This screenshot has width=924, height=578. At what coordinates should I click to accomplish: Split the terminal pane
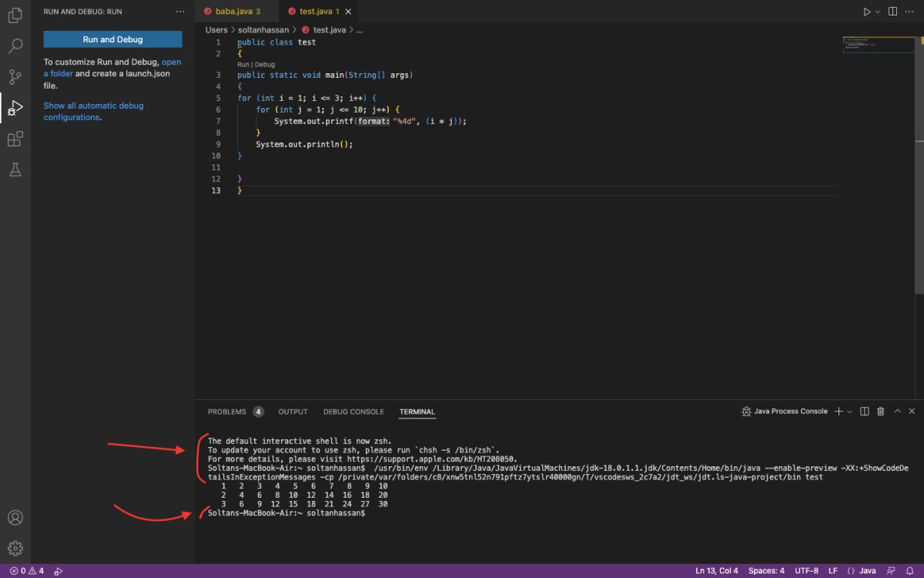864,412
